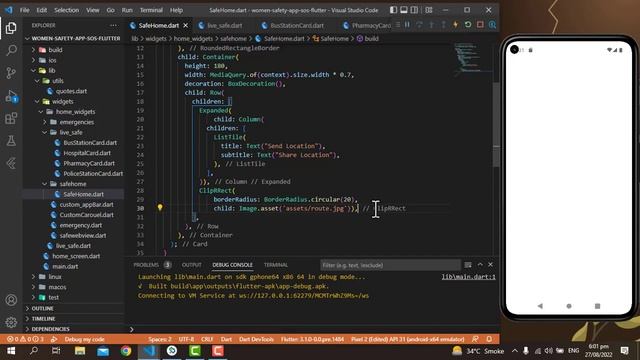Image resolution: width=640 pixels, height=360 pixels.
Task: Open the Explorer view in activity bar
Action: pyautogui.click(x=11, y=28)
